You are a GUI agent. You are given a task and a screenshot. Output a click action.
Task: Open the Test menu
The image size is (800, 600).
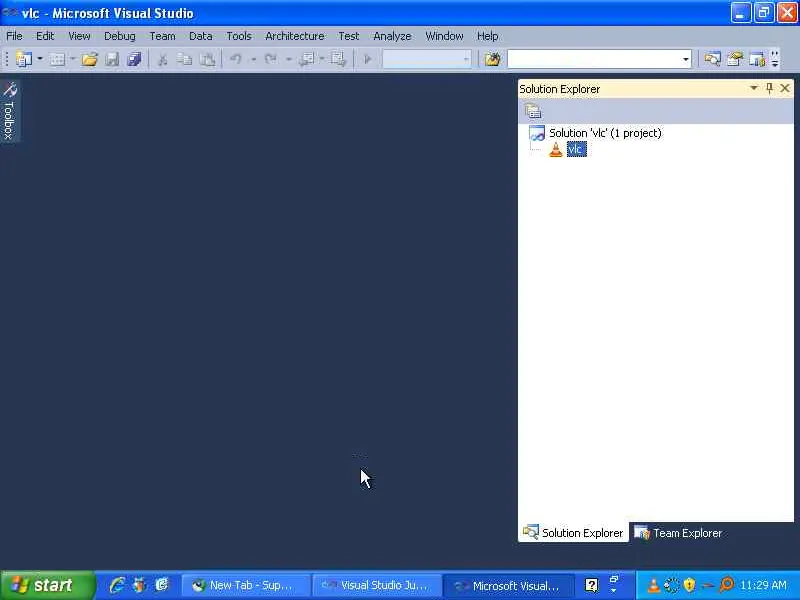coord(349,36)
